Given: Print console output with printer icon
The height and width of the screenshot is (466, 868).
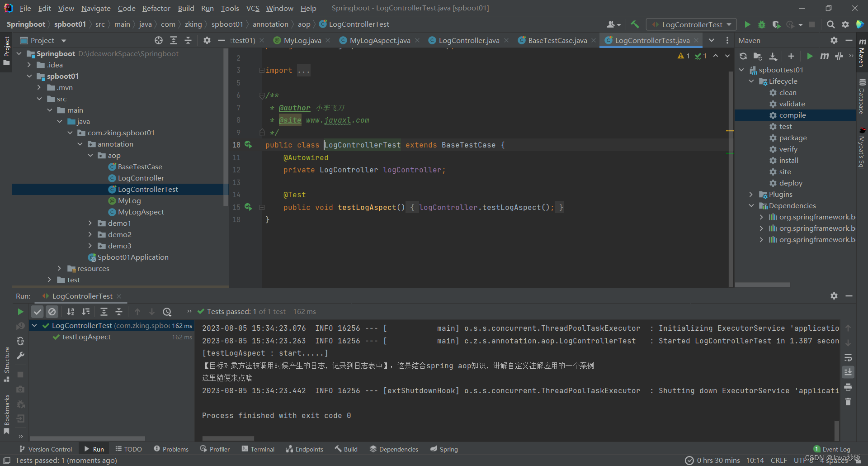Looking at the screenshot, I should pos(848,387).
